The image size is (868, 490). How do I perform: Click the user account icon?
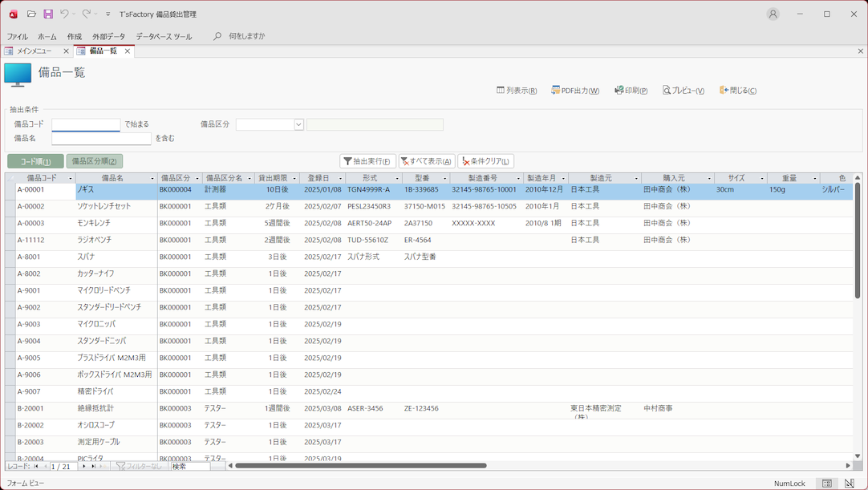click(x=773, y=14)
